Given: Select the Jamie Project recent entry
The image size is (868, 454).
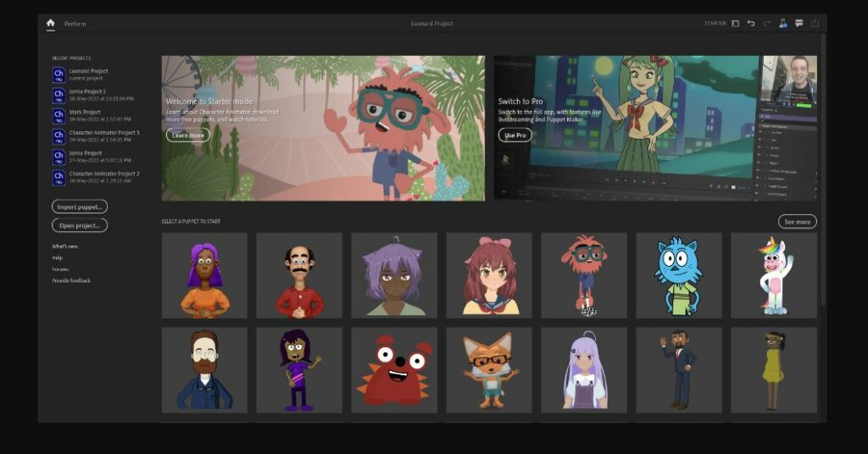Looking at the screenshot, I should pyautogui.click(x=92, y=157).
